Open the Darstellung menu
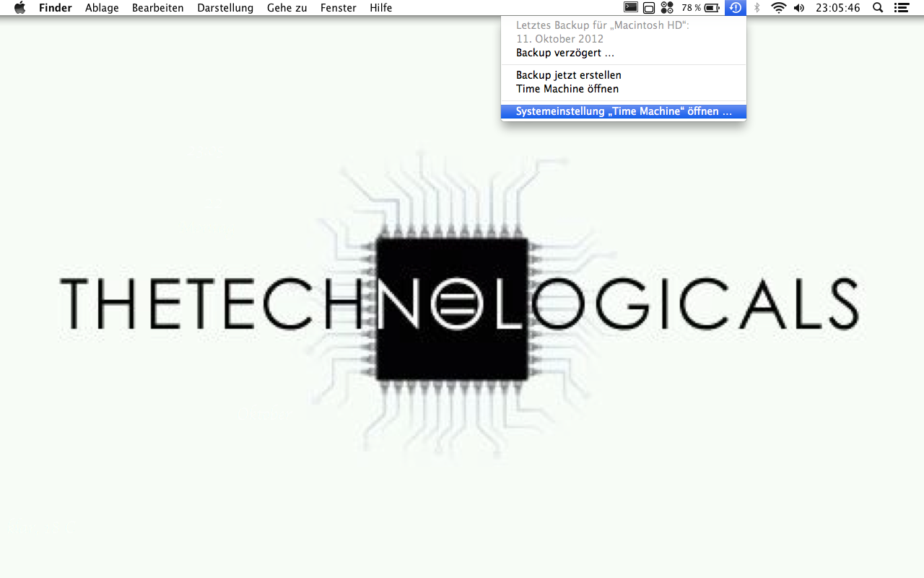The image size is (924, 578). point(225,8)
